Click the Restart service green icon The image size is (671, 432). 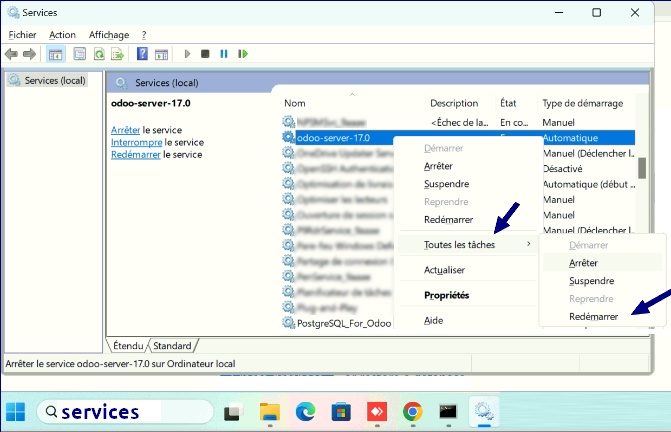[x=243, y=54]
